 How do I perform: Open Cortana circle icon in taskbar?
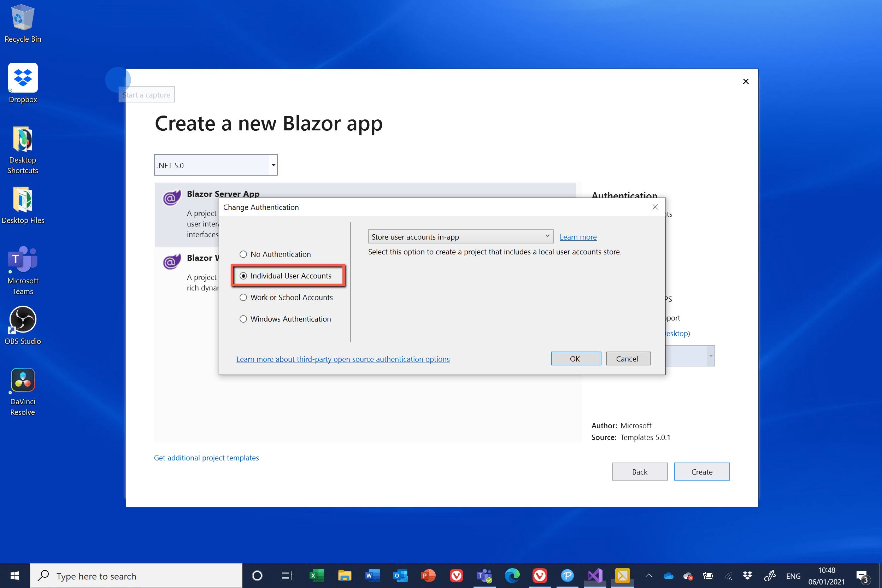pyautogui.click(x=257, y=576)
